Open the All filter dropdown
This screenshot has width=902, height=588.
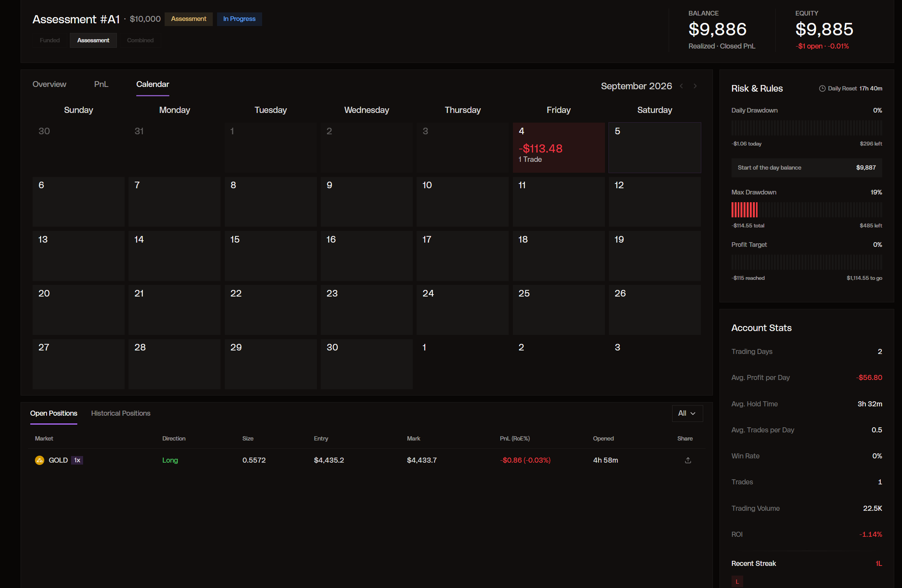[687, 413]
